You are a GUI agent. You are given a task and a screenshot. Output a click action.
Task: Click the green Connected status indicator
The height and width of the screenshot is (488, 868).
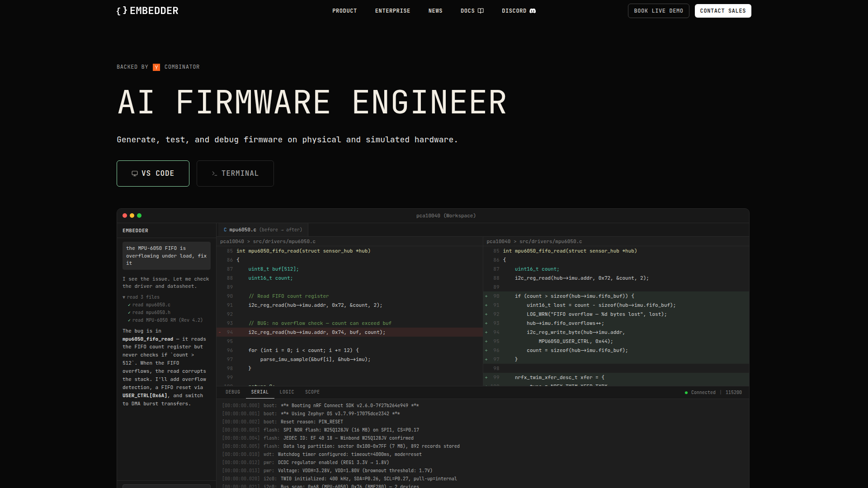[686, 393]
